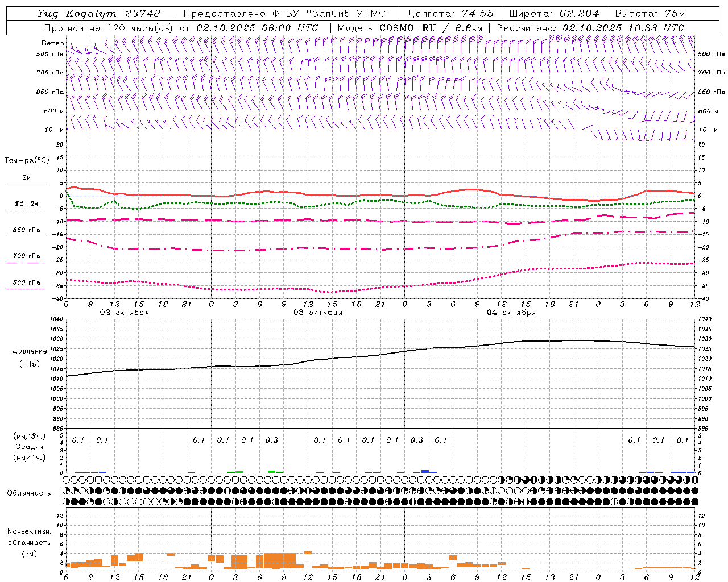The width and height of the screenshot is (728, 582).
Task: Click the Td 2м legend label
Action: [26, 203]
